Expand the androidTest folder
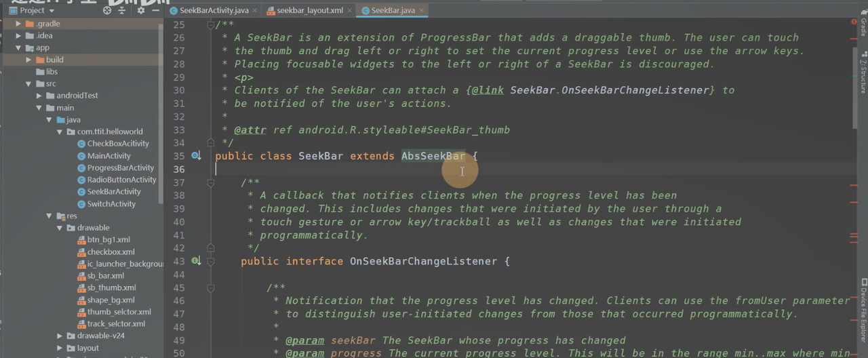This screenshot has height=358, width=868. [39, 96]
